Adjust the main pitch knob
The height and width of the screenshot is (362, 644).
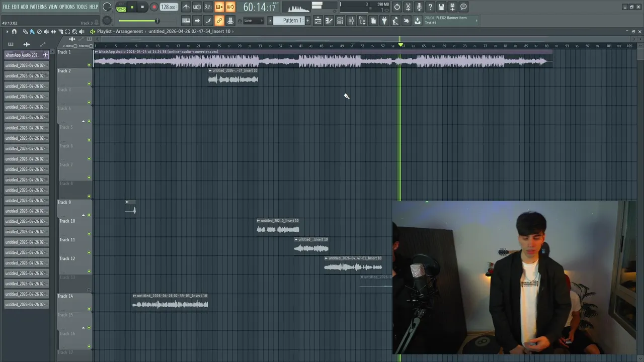(107, 21)
